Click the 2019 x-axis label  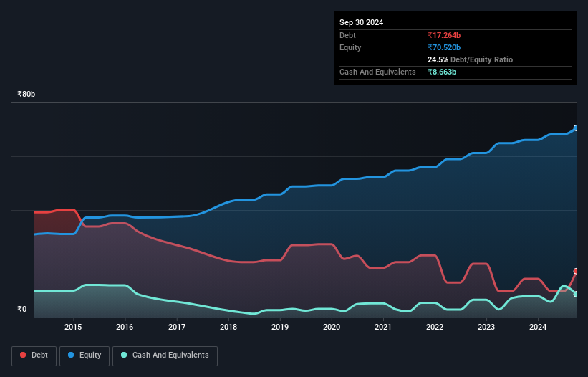[280, 327]
